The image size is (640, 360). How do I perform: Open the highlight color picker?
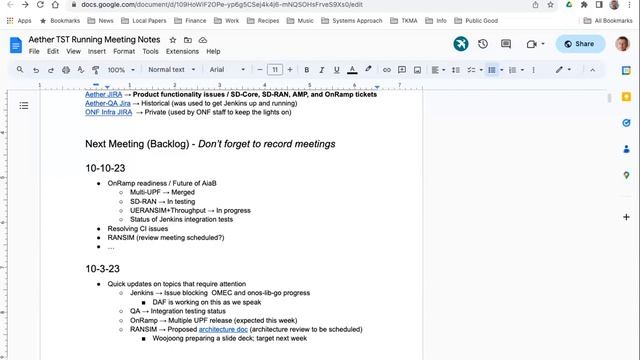[368, 69]
